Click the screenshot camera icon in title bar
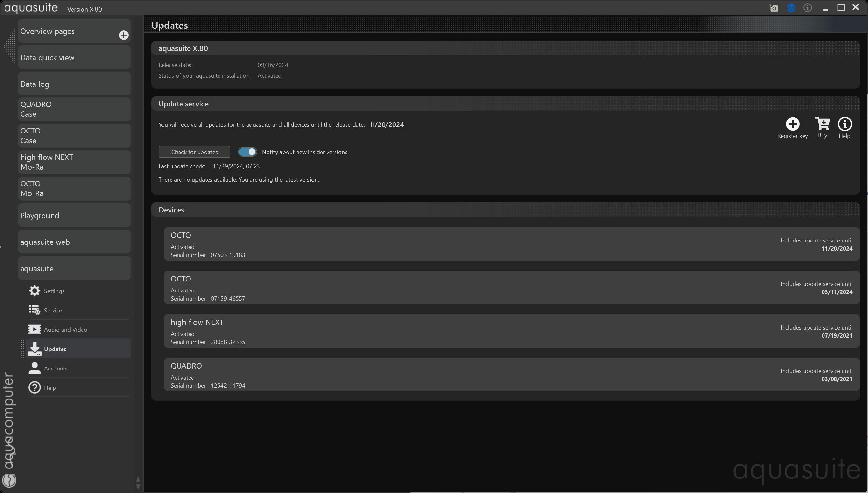868x493 pixels. (x=774, y=8)
